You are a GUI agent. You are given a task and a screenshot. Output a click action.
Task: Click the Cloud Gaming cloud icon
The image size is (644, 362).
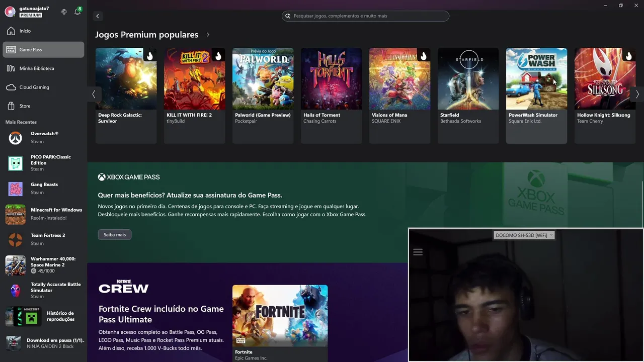click(x=11, y=87)
